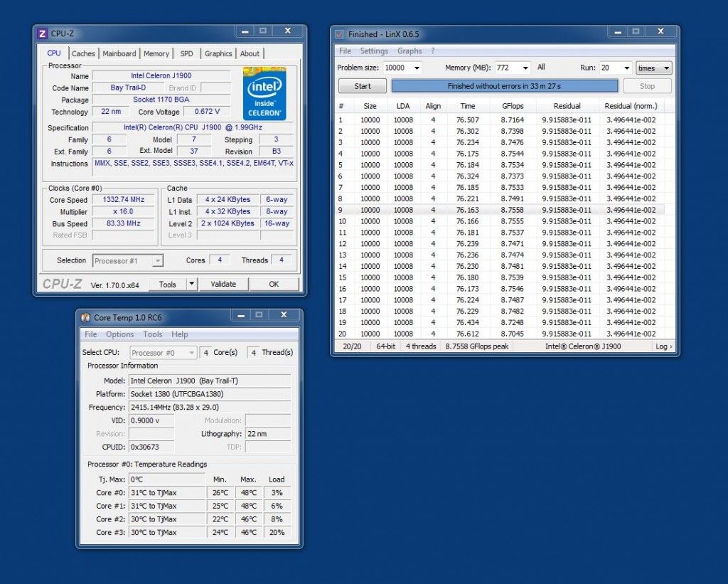Open the Tools menu in Core Temp
Screen dimensions: 728x584
pos(153,334)
